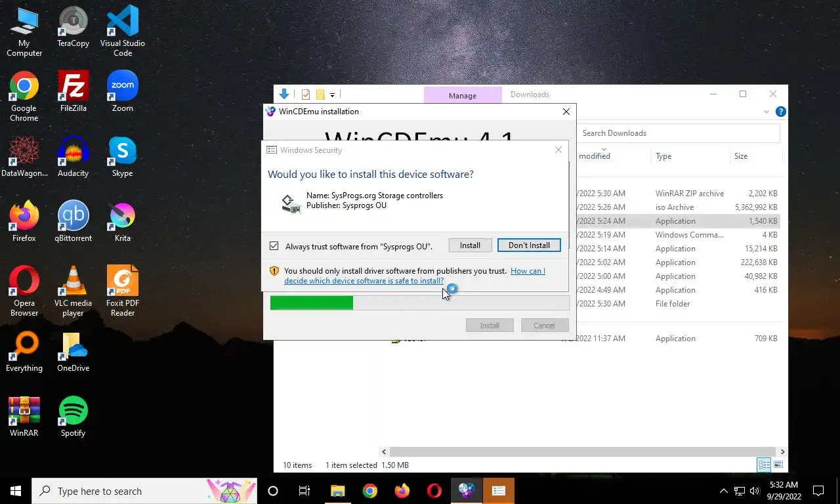Open My Computer desktop icon
This screenshot has width=840, height=504.
24,31
